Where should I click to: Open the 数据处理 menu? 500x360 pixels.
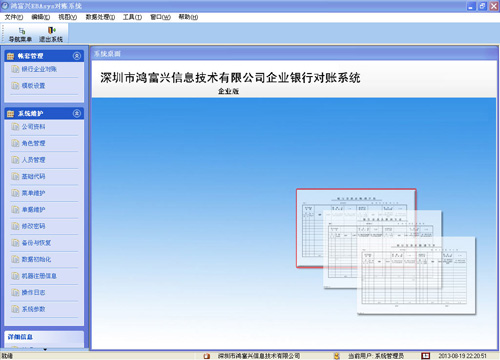coord(100,17)
